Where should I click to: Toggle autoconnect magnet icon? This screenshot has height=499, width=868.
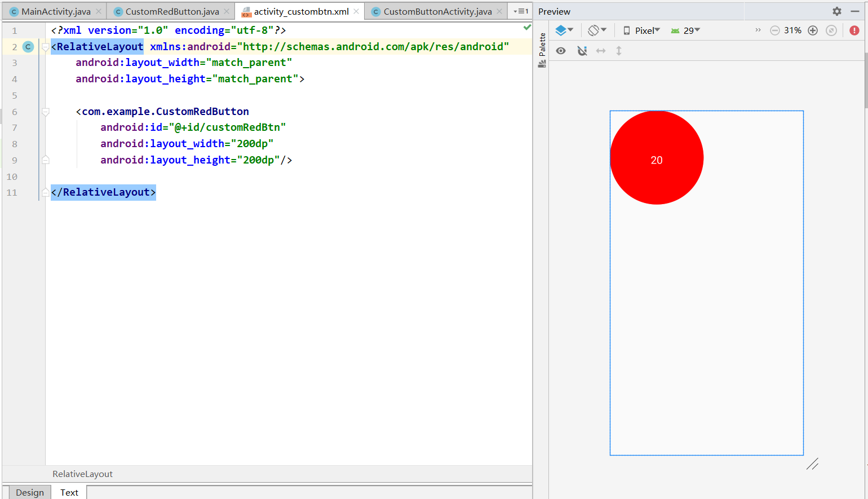(582, 51)
